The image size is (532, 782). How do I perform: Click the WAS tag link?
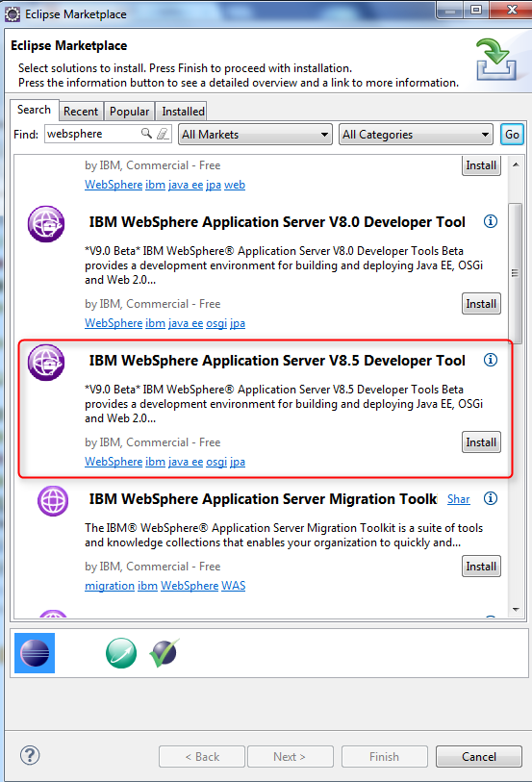[x=234, y=586]
